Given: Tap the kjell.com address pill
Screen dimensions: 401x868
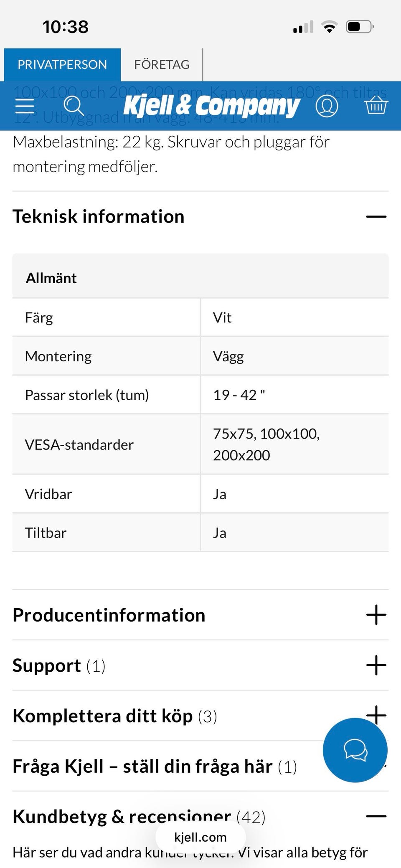Looking at the screenshot, I should point(200,837).
